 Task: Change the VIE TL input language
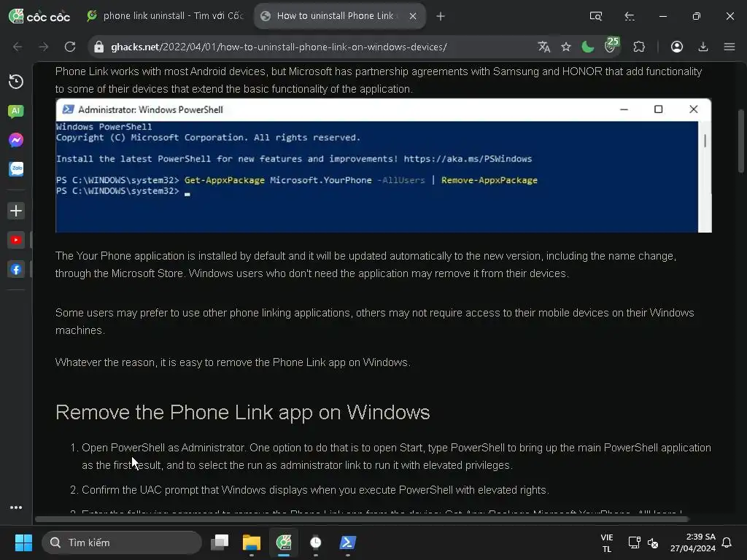coord(606,542)
